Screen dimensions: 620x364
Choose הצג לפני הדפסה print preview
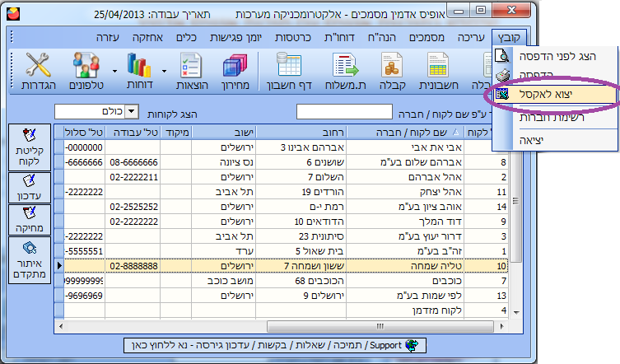[x=557, y=56]
